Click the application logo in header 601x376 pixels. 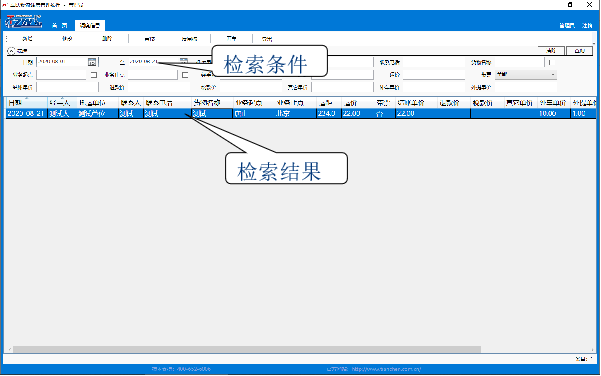tap(23, 21)
